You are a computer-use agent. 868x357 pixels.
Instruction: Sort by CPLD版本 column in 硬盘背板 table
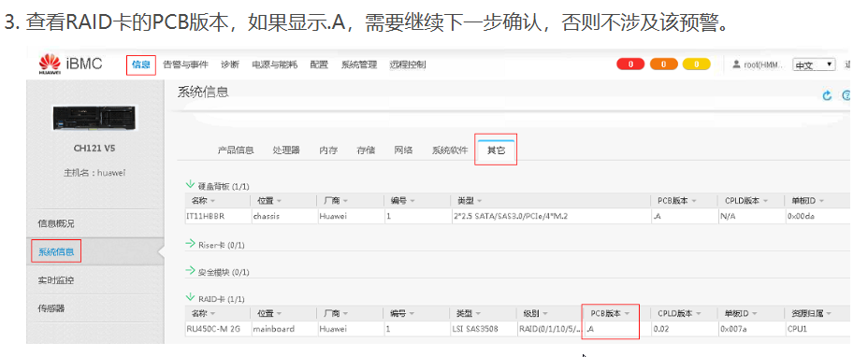746,200
